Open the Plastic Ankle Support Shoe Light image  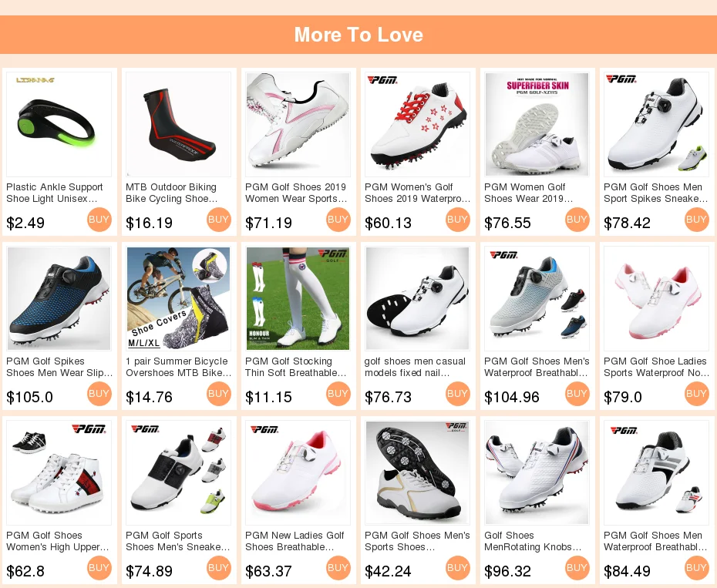tap(59, 124)
